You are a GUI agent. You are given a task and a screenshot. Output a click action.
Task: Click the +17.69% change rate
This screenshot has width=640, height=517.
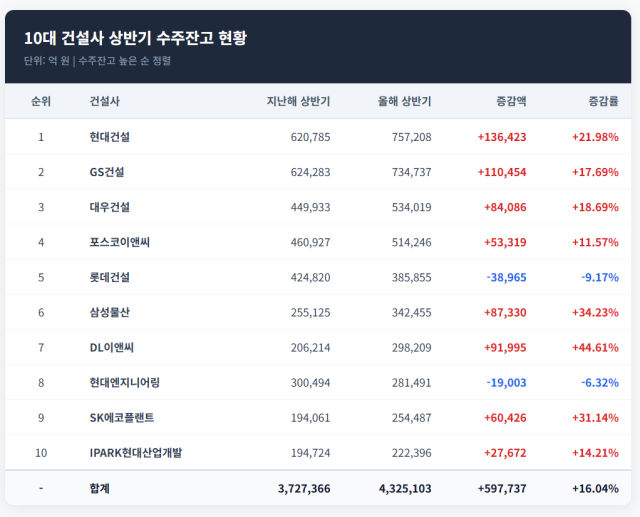click(595, 172)
